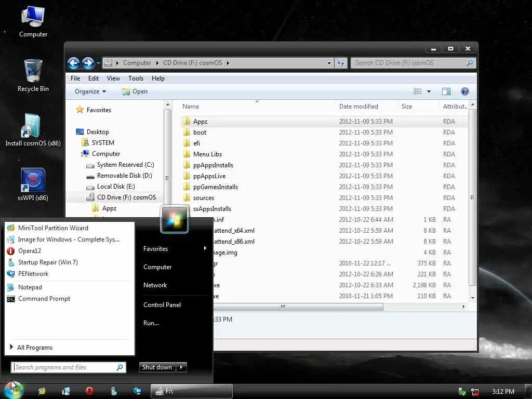Open the Tools menu
532x399 pixels.
pos(136,78)
